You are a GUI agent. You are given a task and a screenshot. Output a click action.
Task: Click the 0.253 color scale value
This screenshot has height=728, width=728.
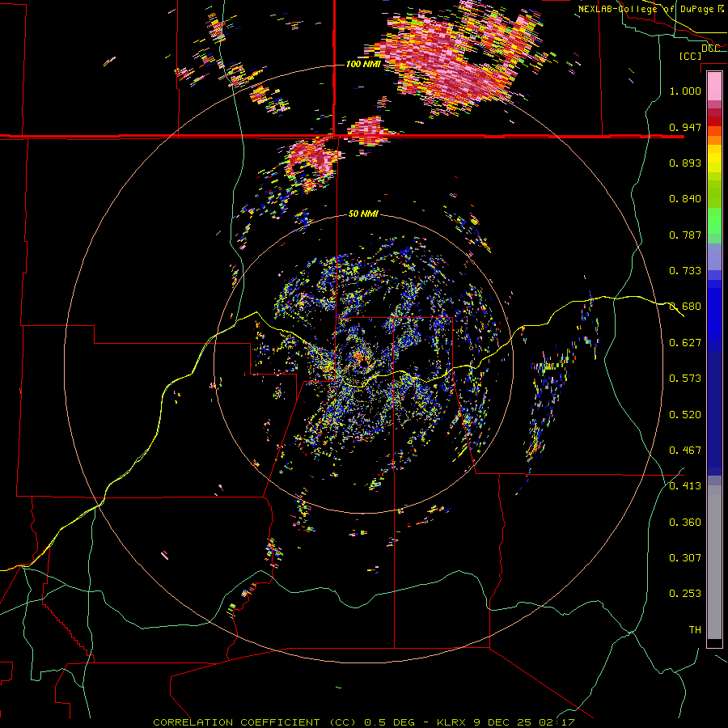coord(685,594)
